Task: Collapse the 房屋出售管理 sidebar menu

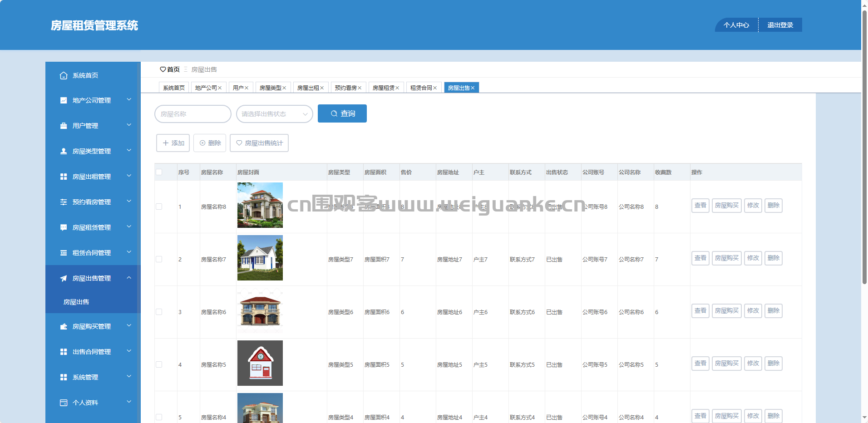Action: [x=129, y=277]
